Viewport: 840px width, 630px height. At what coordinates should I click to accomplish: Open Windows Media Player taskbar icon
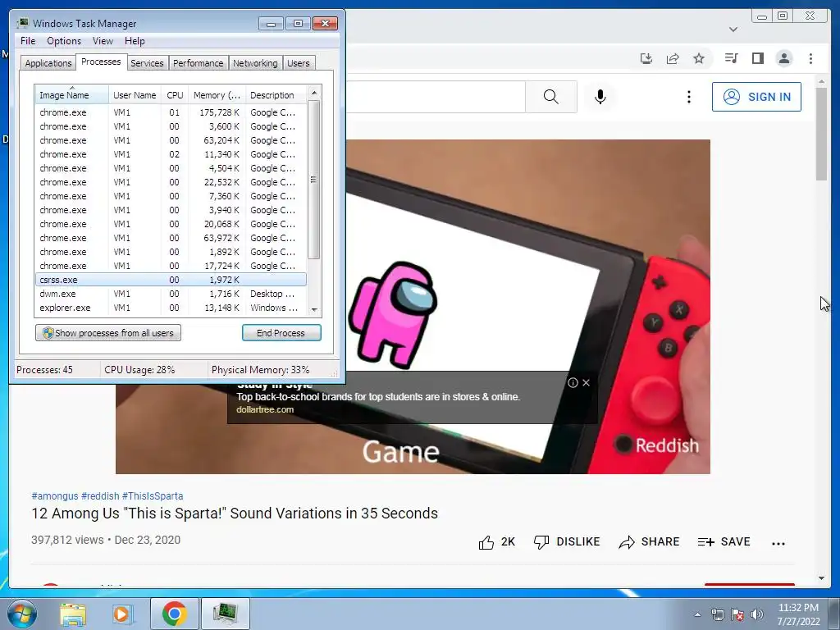coord(123,614)
